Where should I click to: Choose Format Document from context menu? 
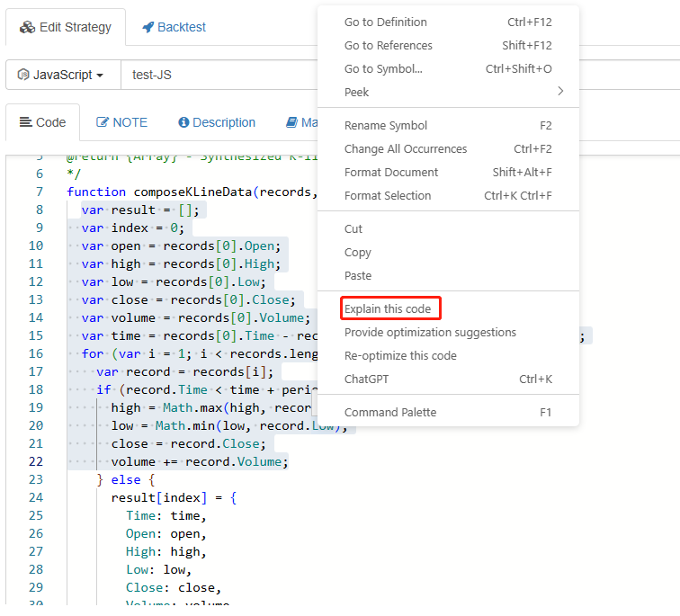(x=391, y=173)
